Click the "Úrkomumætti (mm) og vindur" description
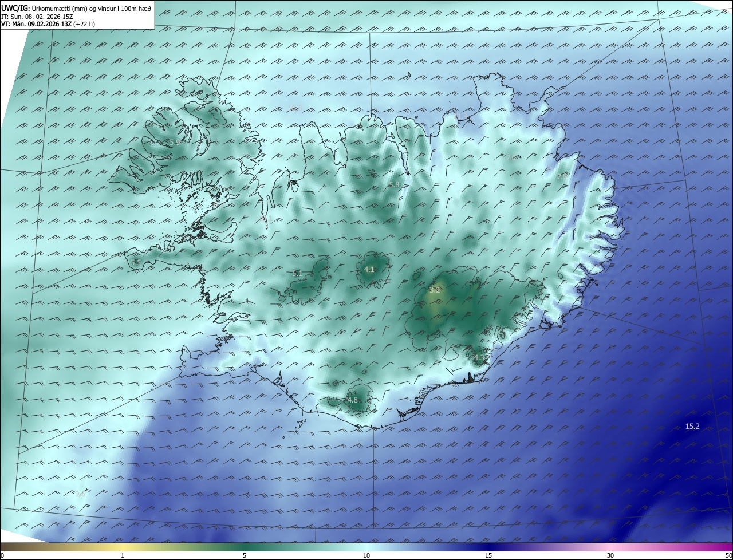Image resolution: width=733 pixels, height=560 pixels. [68, 9]
